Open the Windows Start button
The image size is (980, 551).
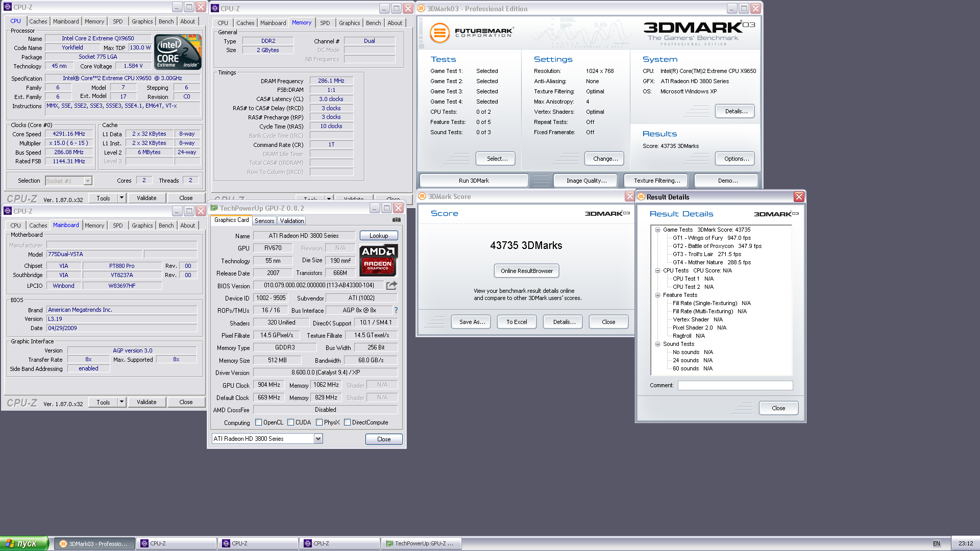24,543
